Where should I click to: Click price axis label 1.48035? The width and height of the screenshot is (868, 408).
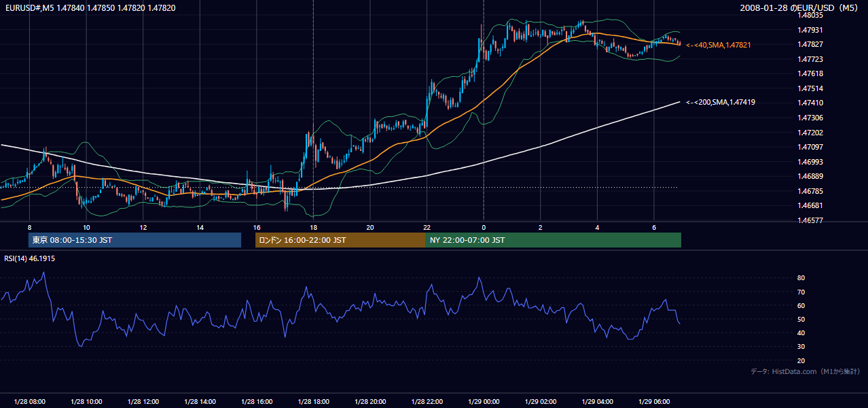(x=811, y=15)
